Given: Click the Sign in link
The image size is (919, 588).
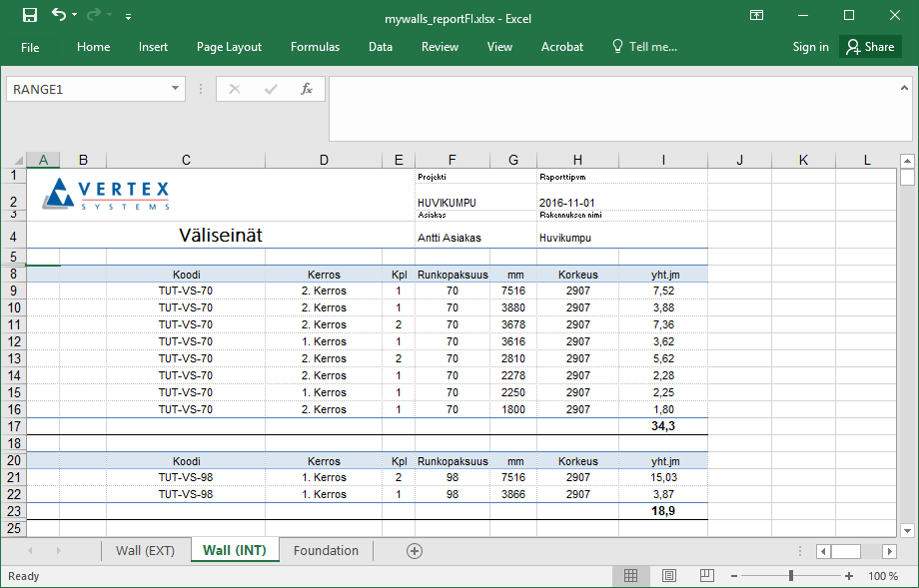Looking at the screenshot, I should (x=810, y=47).
